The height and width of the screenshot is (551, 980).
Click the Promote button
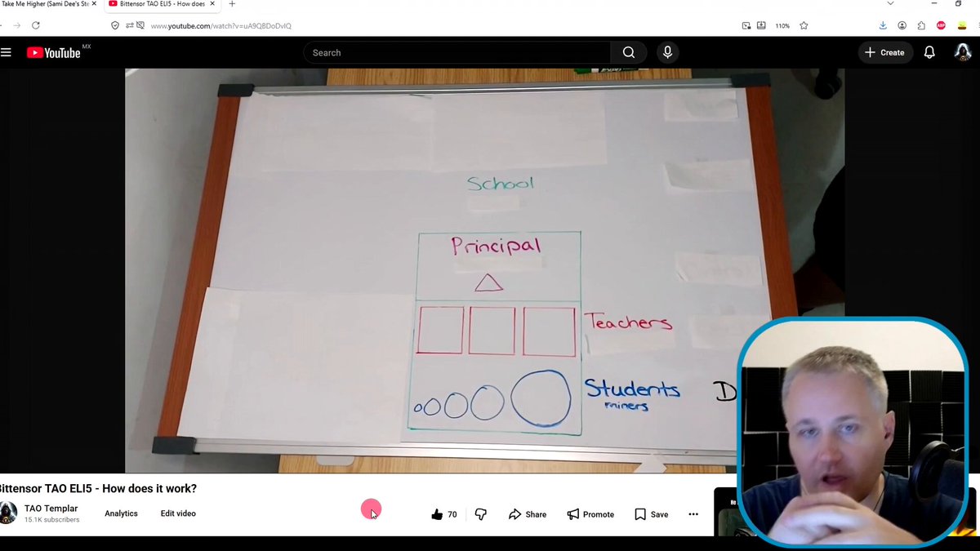(x=590, y=514)
